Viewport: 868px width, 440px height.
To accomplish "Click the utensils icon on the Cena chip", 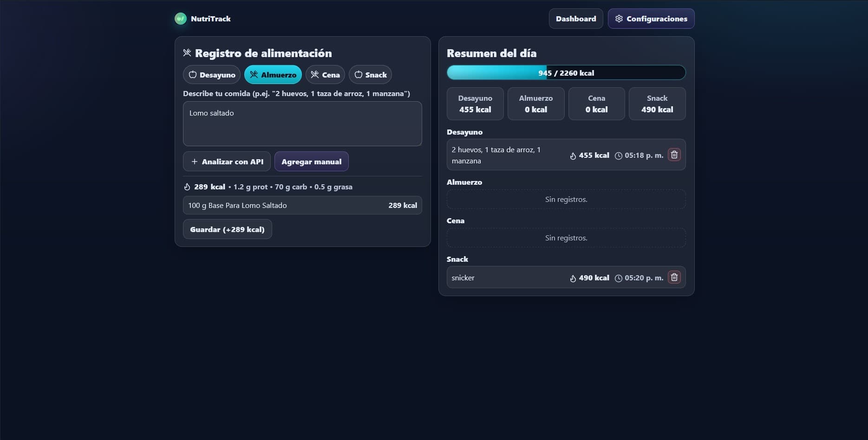I will tap(314, 74).
